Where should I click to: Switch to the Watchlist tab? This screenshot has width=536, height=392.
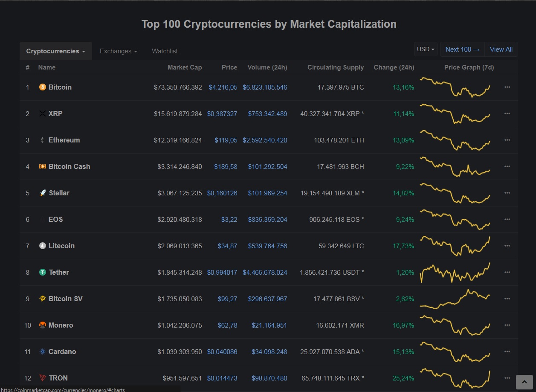(x=165, y=51)
